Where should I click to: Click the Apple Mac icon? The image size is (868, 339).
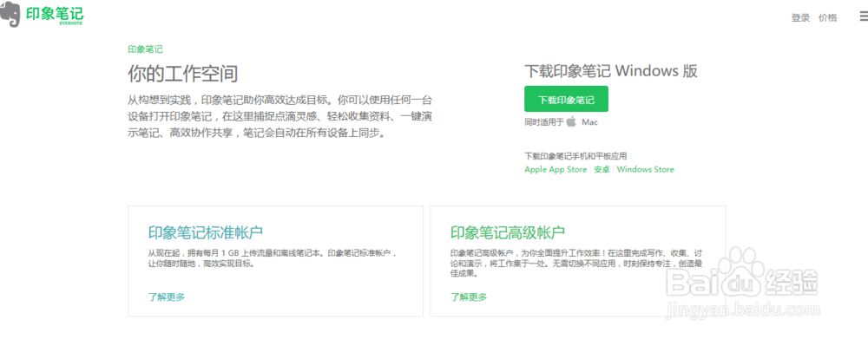(571, 122)
